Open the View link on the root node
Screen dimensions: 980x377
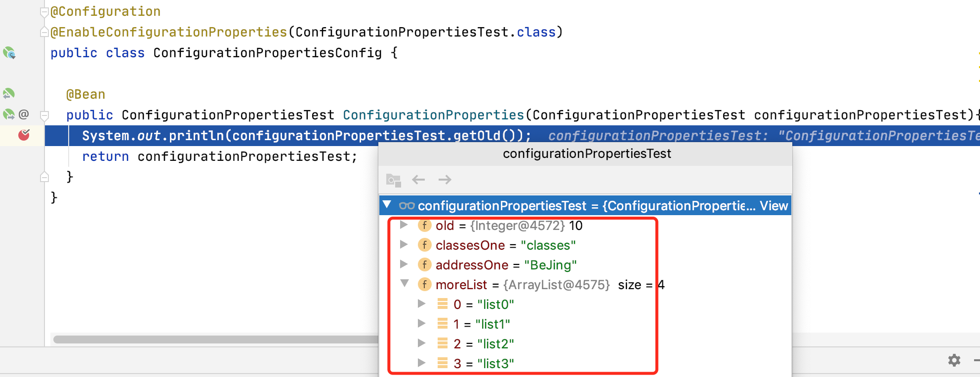[774, 206]
